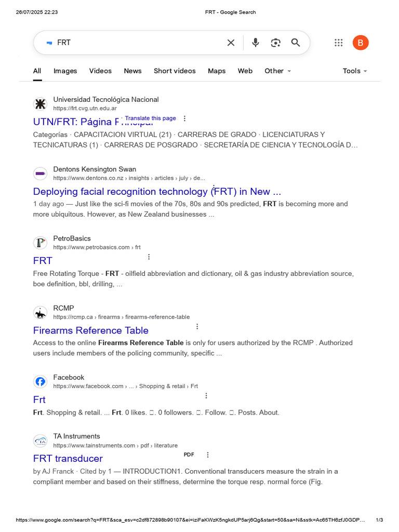Click the tainstruments.com pdf literature URL
Image resolution: width=399 pixels, height=532 pixels.
[115, 445]
